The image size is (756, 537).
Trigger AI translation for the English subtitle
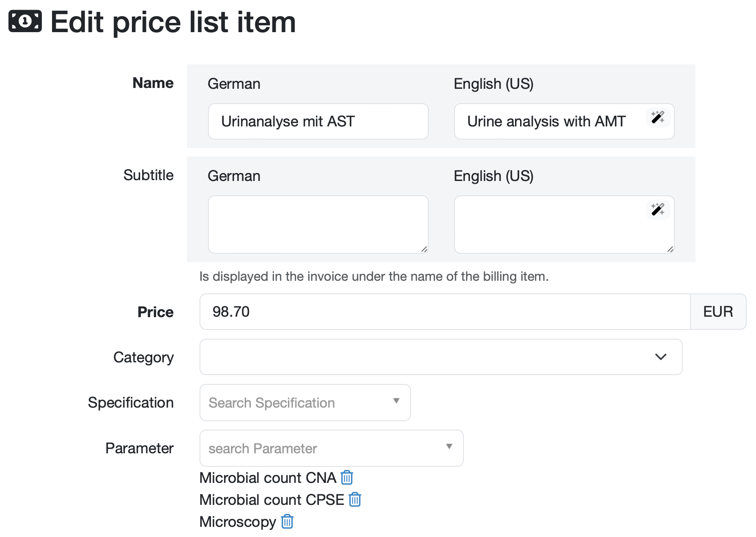coord(658,210)
